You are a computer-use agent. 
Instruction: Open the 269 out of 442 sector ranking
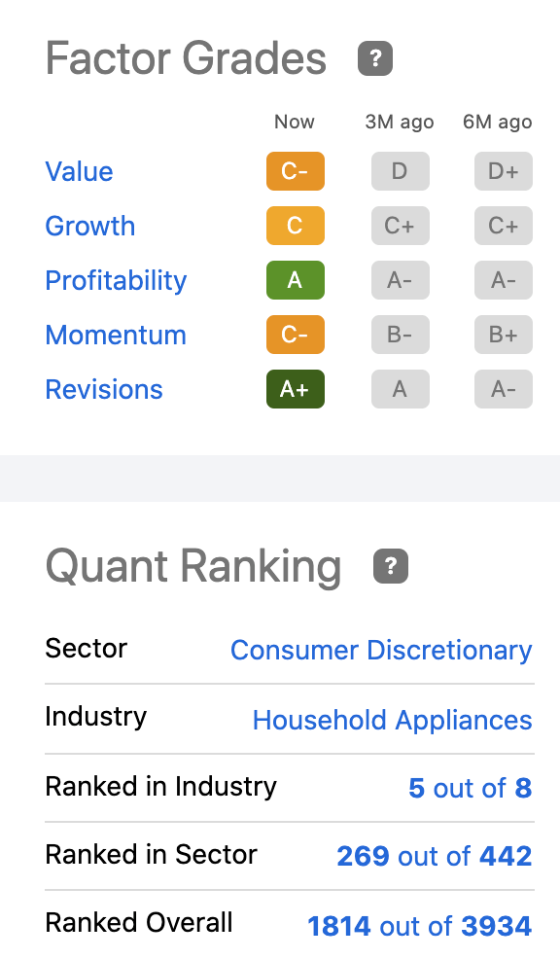click(x=434, y=856)
